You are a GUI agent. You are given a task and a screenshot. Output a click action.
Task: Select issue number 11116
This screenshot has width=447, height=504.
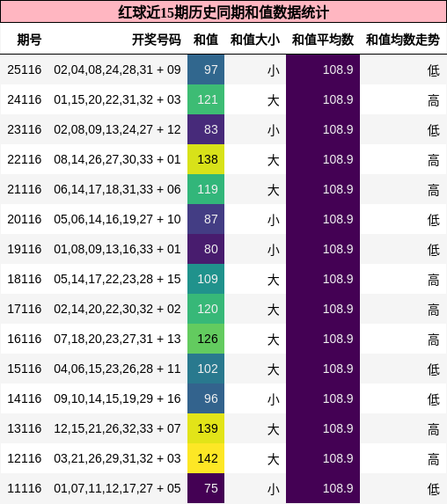[x=25, y=488]
